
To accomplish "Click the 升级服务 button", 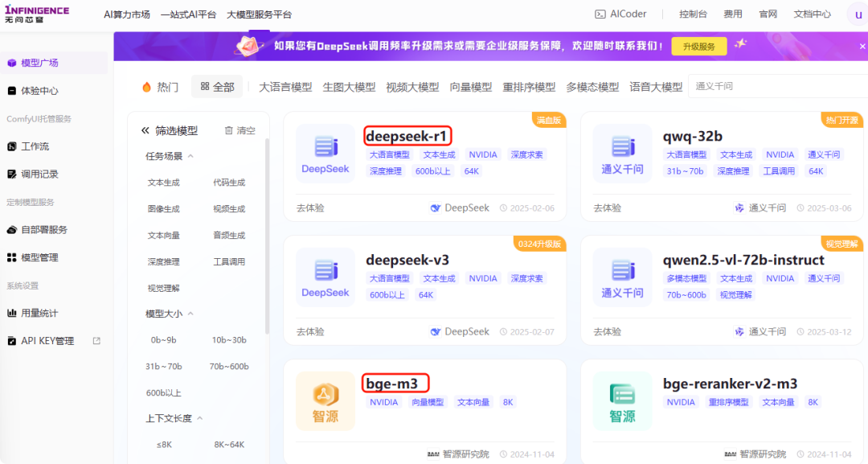I will tap(698, 47).
